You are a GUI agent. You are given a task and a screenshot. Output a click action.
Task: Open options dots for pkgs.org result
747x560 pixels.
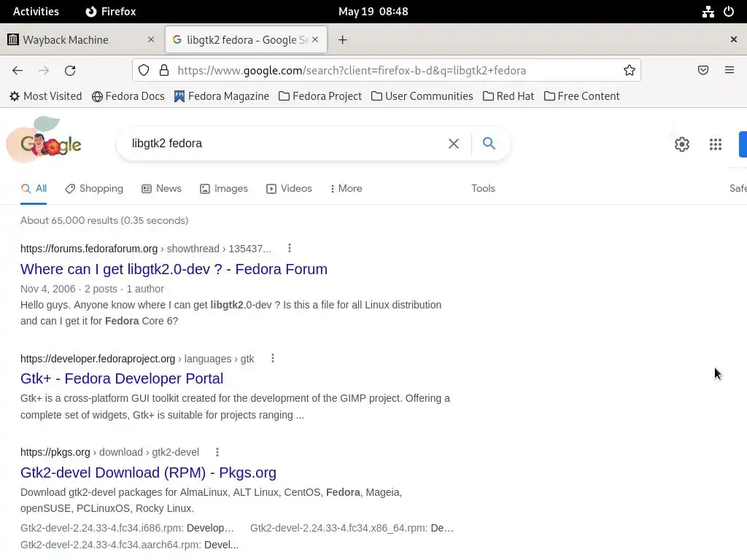[217, 452]
